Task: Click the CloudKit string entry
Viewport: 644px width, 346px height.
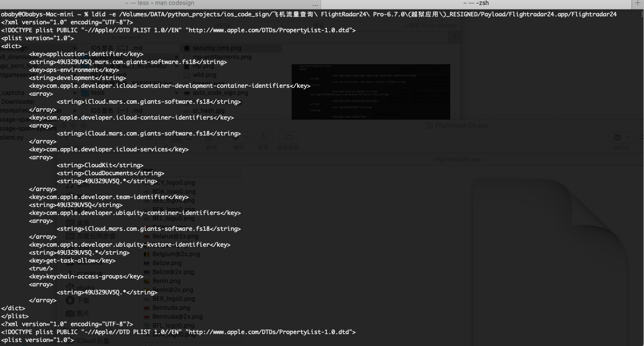Action: click(100, 165)
